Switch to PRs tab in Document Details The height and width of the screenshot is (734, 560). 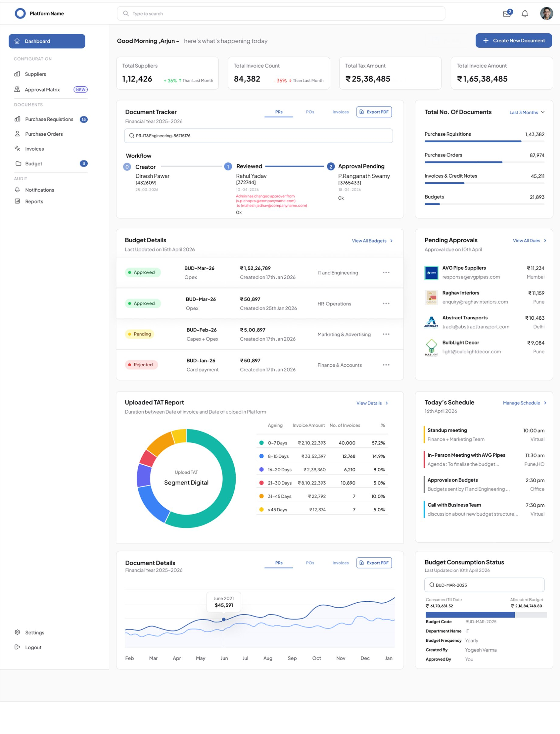pyautogui.click(x=279, y=563)
